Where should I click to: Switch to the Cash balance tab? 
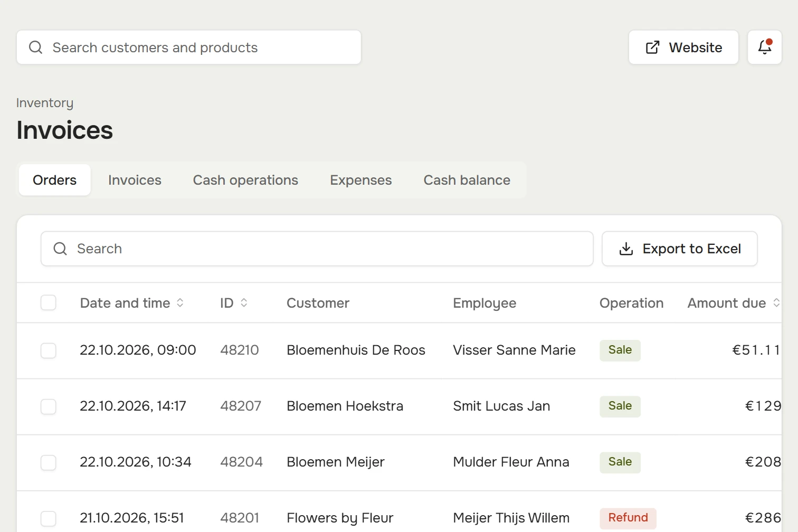pos(467,180)
